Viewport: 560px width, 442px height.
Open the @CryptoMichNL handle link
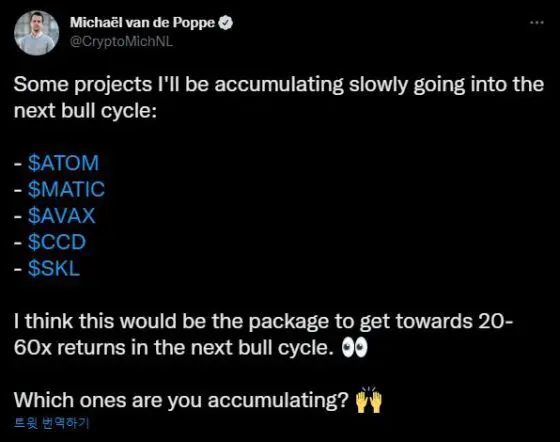(x=121, y=41)
